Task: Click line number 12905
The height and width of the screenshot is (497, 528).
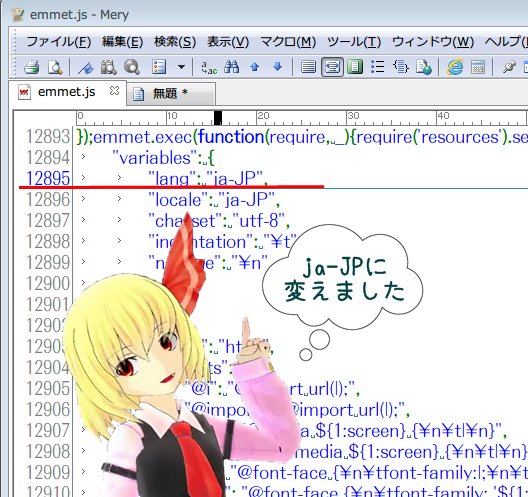Action: [47, 388]
